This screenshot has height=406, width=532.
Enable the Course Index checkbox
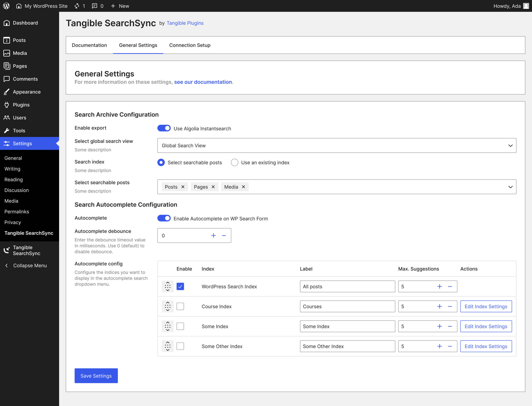(x=180, y=306)
